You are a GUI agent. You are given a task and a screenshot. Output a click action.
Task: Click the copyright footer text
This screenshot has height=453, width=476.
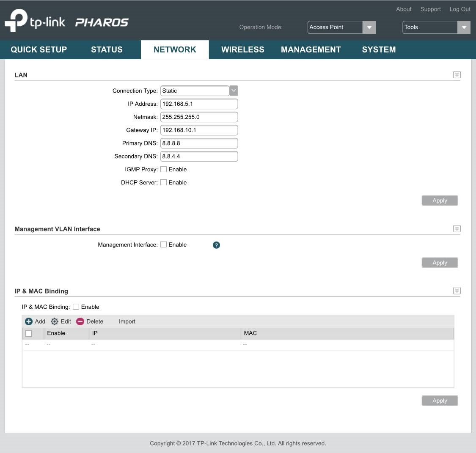click(x=238, y=444)
